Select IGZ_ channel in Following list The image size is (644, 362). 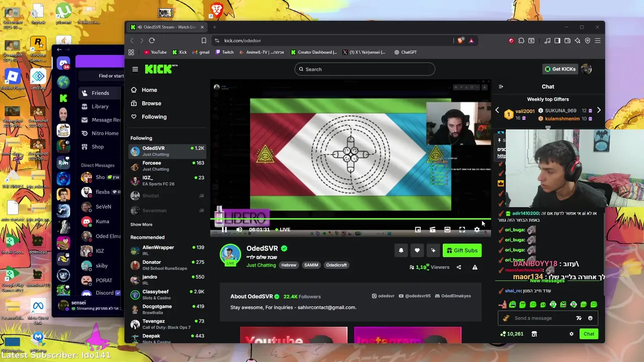pos(168,180)
